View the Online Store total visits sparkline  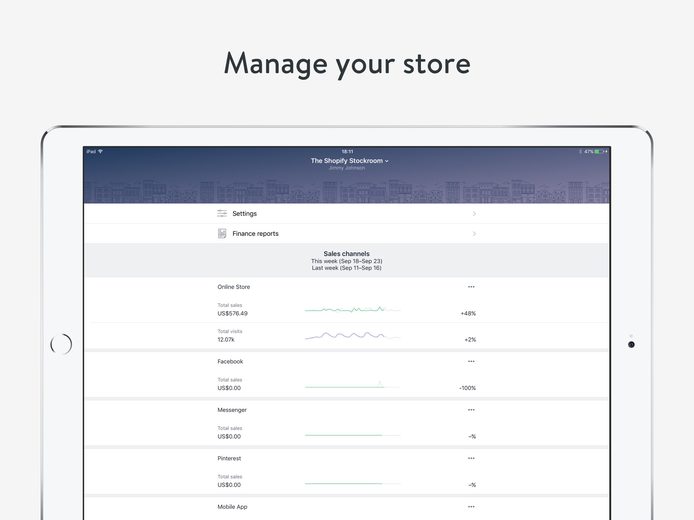pyautogui.click(x=352, y=336)
